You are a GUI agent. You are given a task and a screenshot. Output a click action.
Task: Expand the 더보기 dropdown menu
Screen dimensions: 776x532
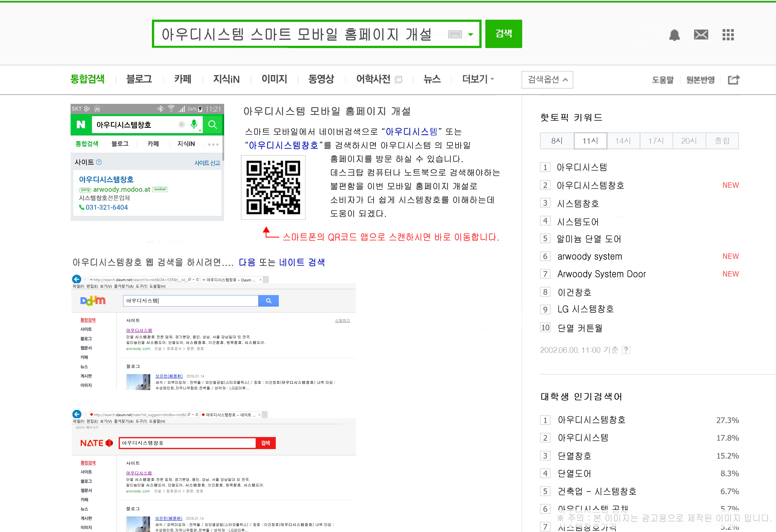coord(478,79)
